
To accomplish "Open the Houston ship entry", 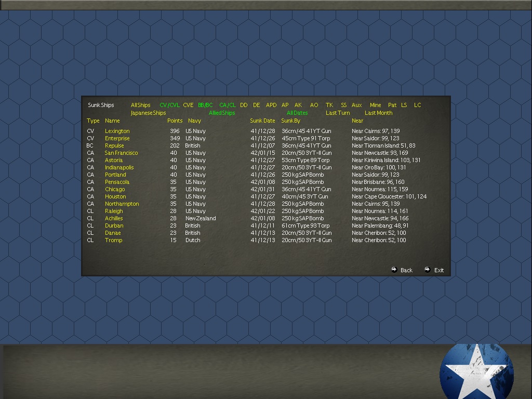I will coord(115,197).
